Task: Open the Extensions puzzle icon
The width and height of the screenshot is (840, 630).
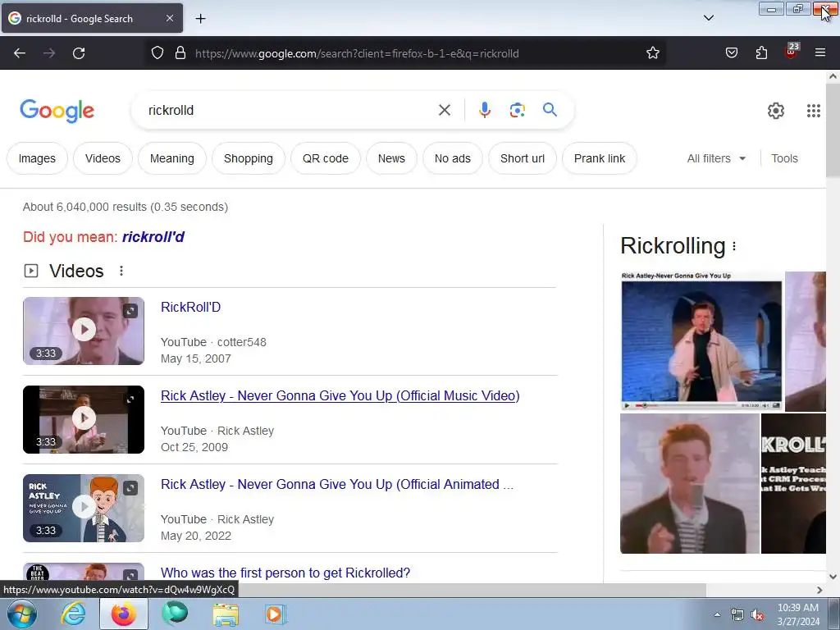Action: (x=761, y=53)
